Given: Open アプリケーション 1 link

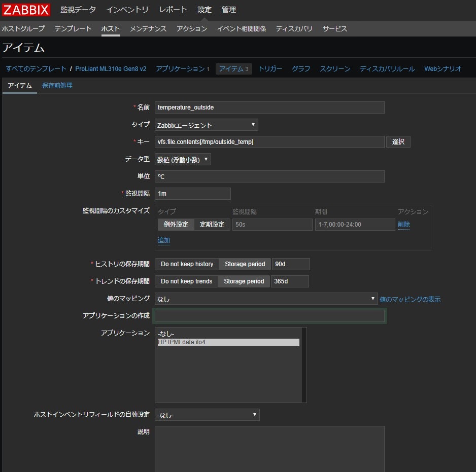Looking at the screenshot, I should tap(183, 69).
